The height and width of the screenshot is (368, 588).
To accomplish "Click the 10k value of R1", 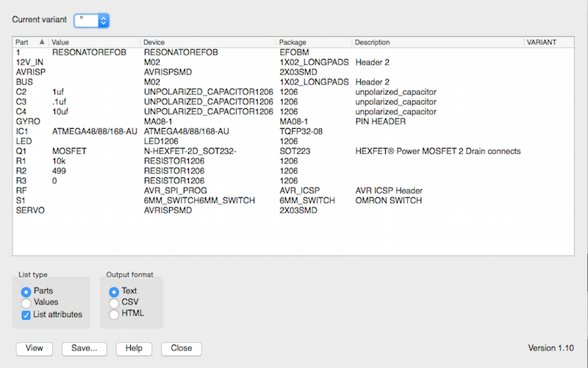I will click(59, 161).
